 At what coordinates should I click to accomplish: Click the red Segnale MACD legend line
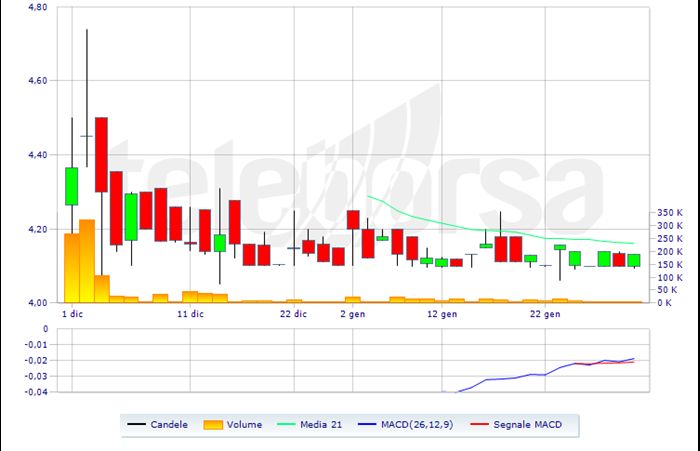(x=477, y=425)
